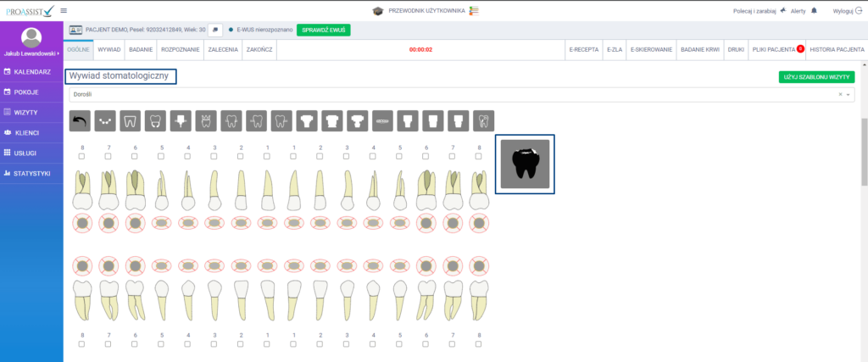Click the undo arrow icon in the dental toolbar

click(81, 121)
